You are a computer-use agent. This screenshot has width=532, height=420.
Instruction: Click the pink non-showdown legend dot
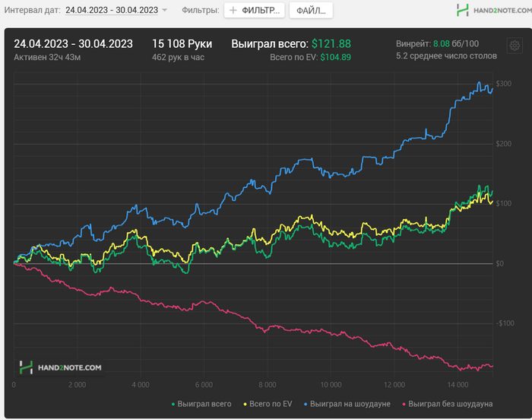click(404, 404)
